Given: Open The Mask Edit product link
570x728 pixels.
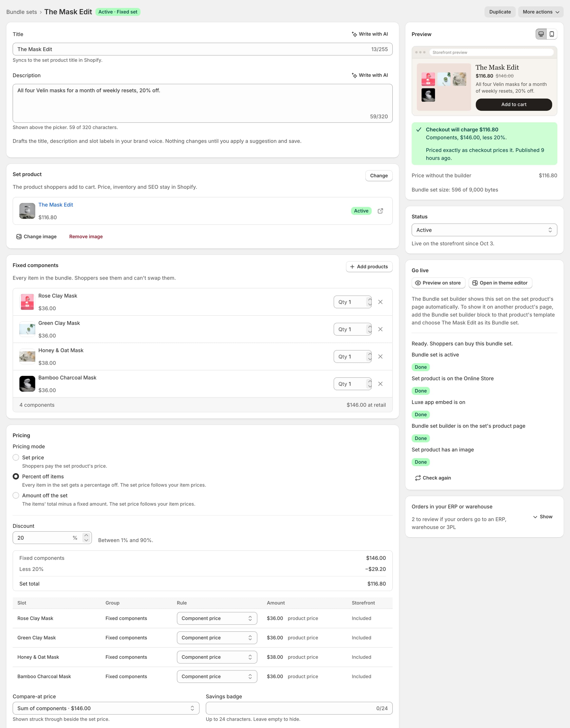Looking at the screenshot, I should [56, 205].
